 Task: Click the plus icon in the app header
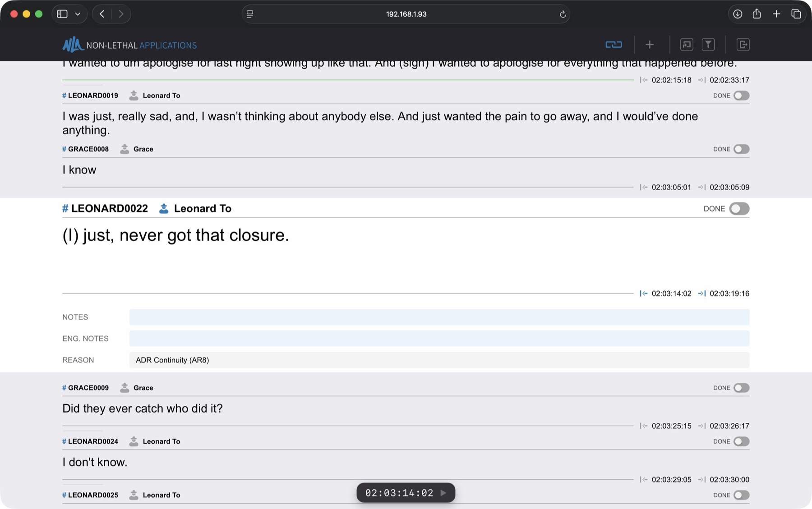[x=650, y=45]
